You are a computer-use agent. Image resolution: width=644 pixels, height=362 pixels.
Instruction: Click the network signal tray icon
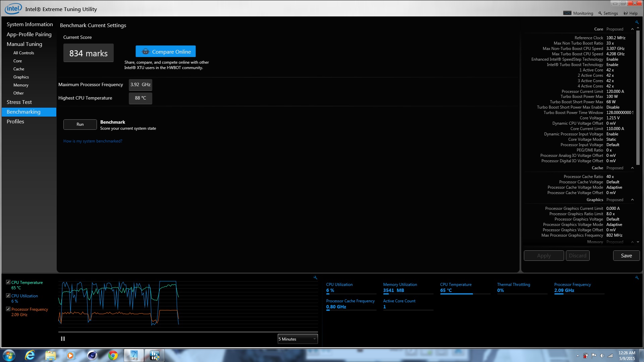click(x=610, y=356)
